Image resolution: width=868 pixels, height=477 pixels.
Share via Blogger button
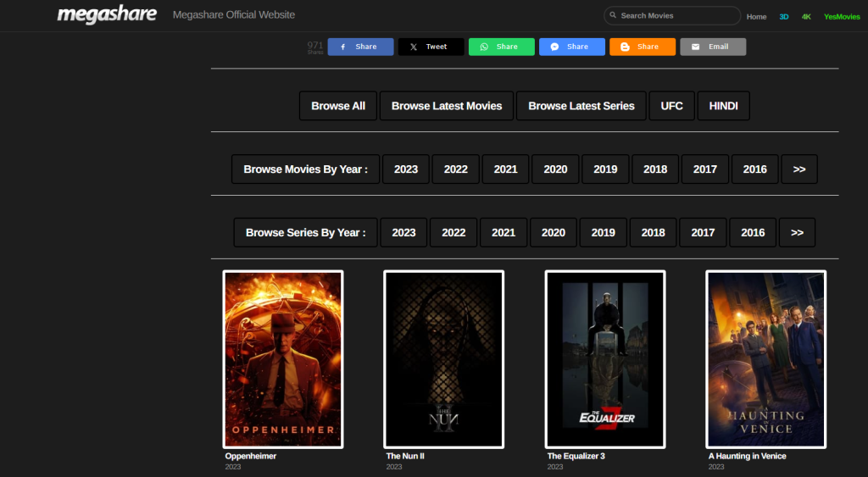(643, 47)
